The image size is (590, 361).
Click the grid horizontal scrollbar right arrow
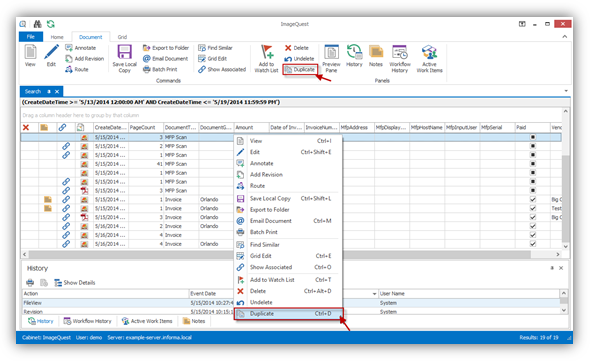(x=558, y=254)
